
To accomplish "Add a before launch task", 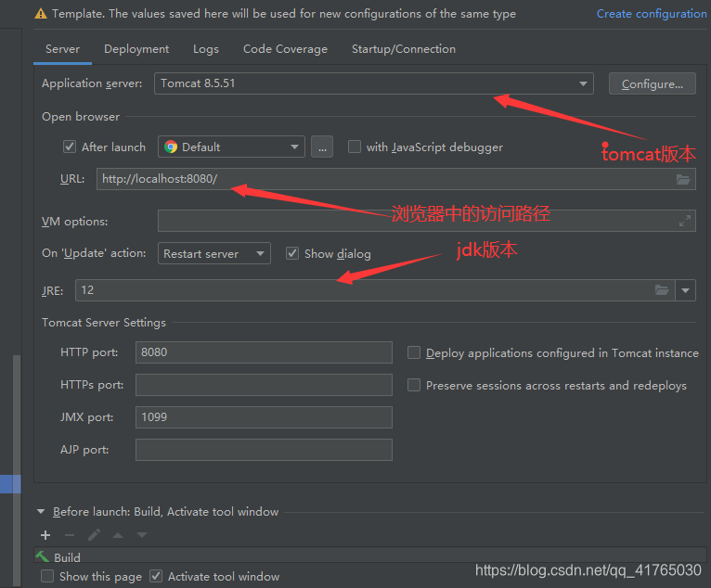I will [x=45, y=535].
